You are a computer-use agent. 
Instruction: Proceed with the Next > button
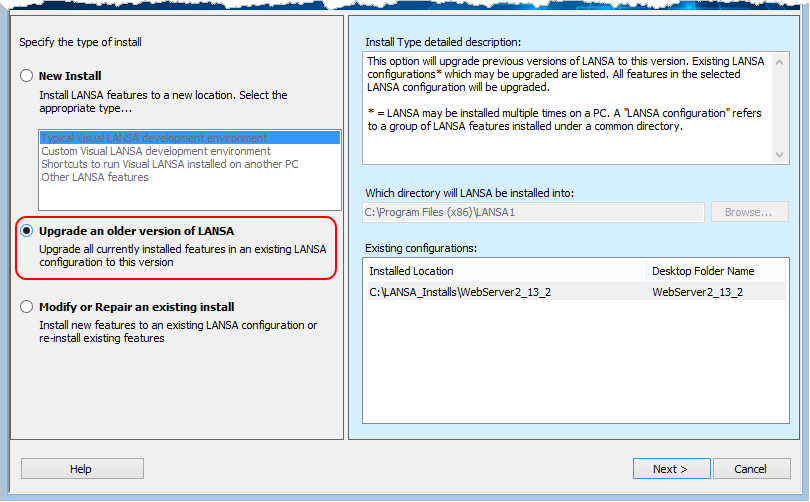(x=672, y=469)
